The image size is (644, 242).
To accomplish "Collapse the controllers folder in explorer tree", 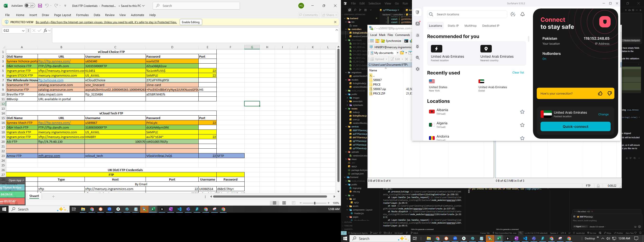I will click(x=346, y=29).
